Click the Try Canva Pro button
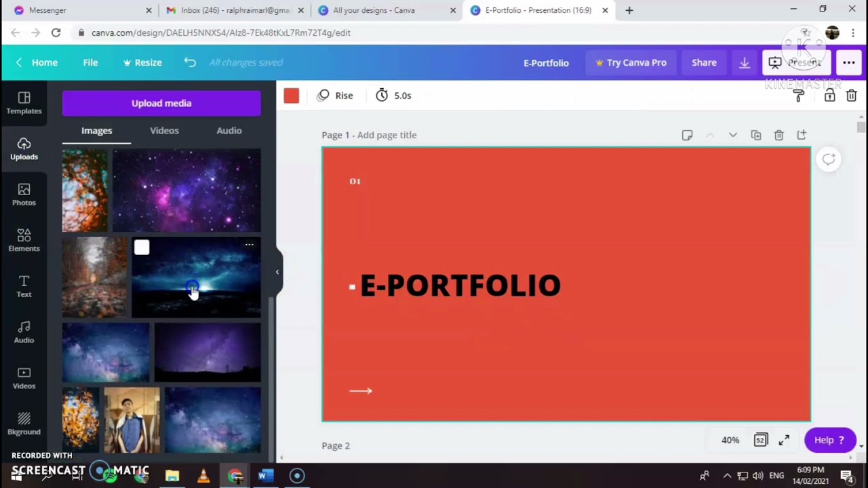Image resolution: width=868 pixels, height=488 pixels. 631,62
